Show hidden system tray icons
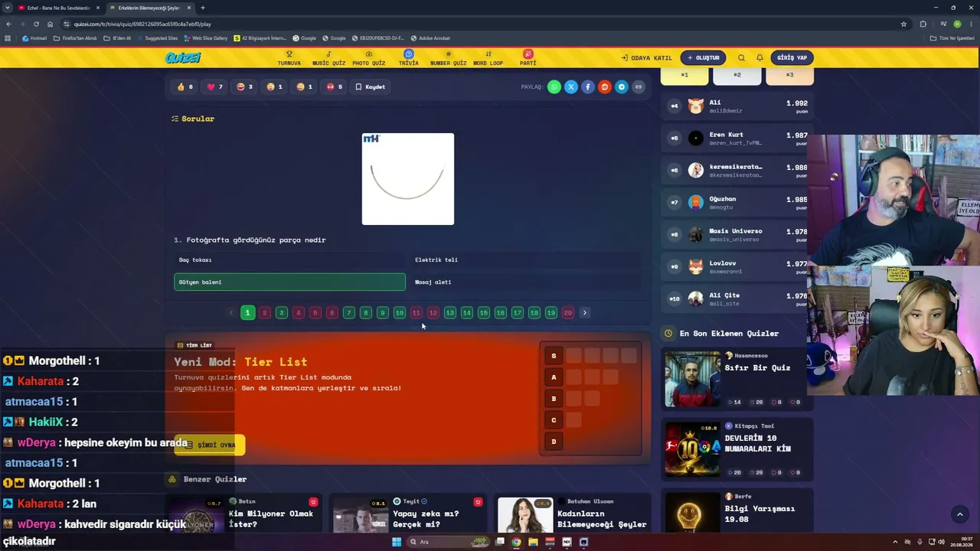 (x=894, y=542)
